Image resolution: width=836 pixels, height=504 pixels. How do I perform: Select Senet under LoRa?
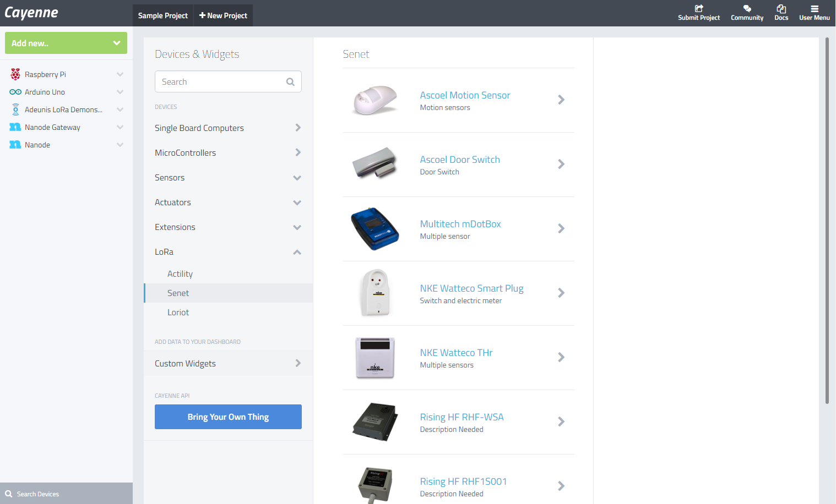[x=228, y=293]
